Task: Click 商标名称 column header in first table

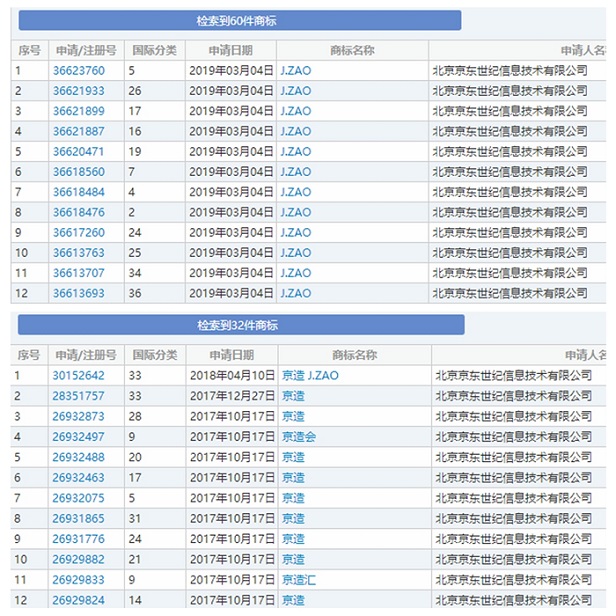Action: click(x=351, y=50)
